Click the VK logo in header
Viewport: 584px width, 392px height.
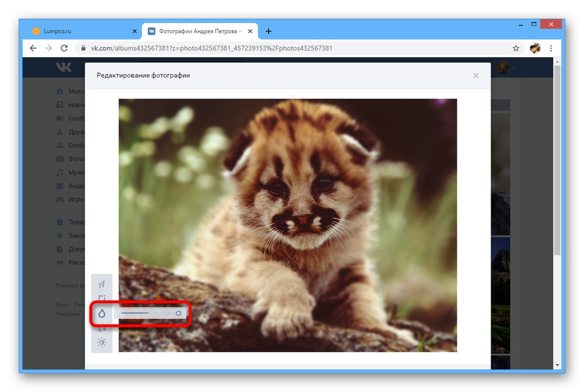point(64,67)
